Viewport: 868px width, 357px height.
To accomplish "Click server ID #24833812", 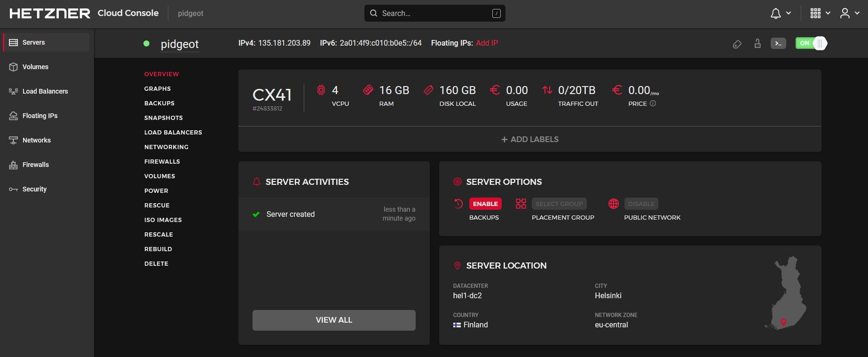I will coord(268,108).
